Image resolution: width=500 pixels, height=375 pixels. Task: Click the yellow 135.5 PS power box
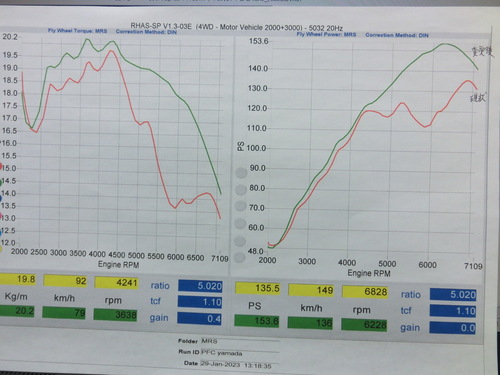[x=258, y=288]
